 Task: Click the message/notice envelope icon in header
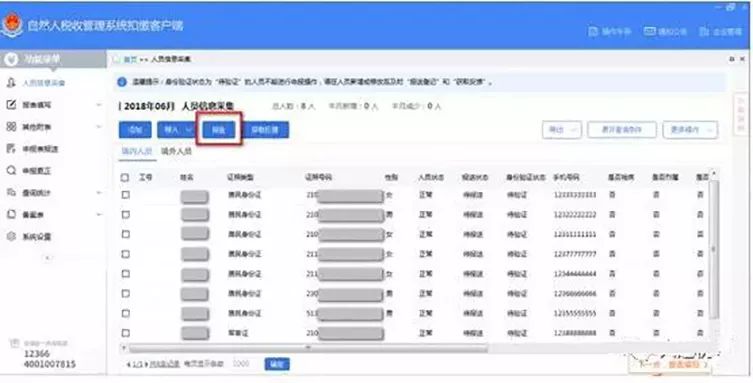click(649, 31)
